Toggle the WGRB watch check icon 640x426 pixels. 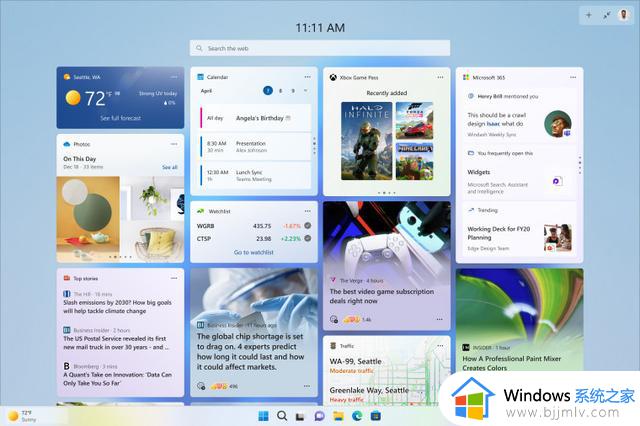(x=308, y=225)
